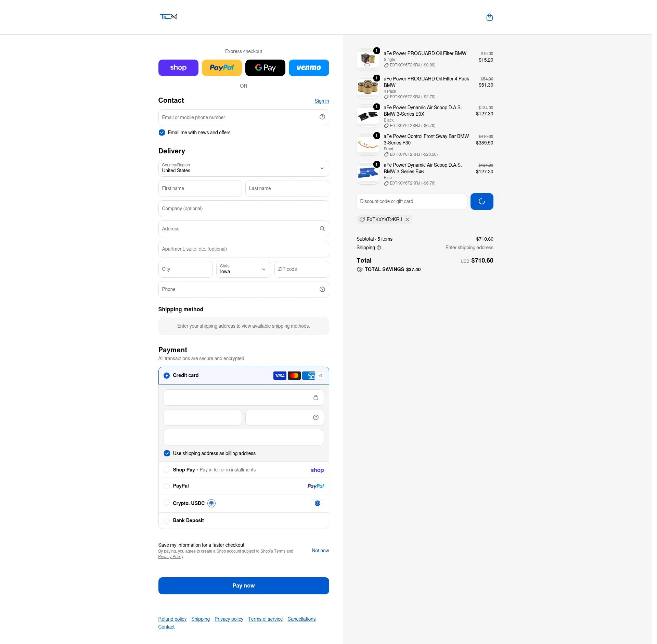Click the help icon in the email field
657x644 pixels.
[x=322, y=117]
